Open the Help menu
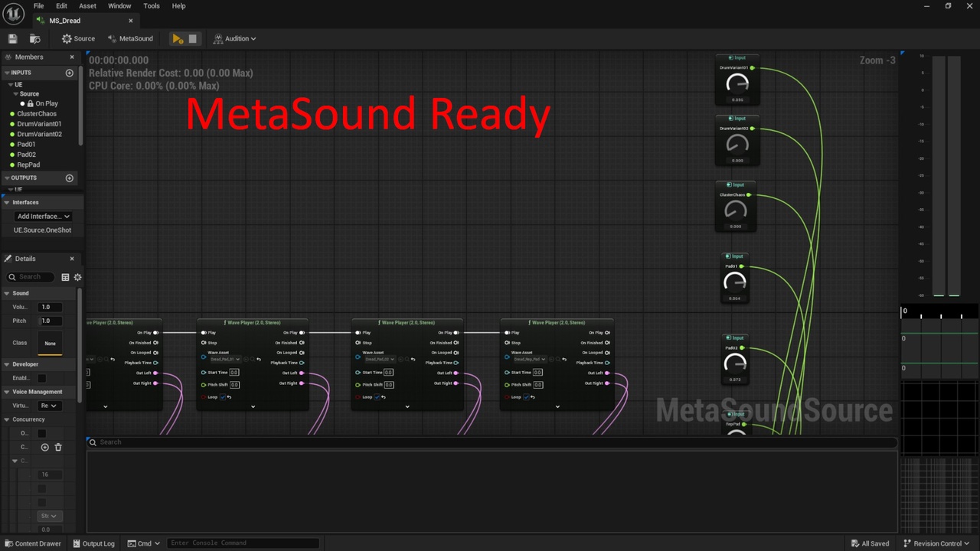 point(178,5)
